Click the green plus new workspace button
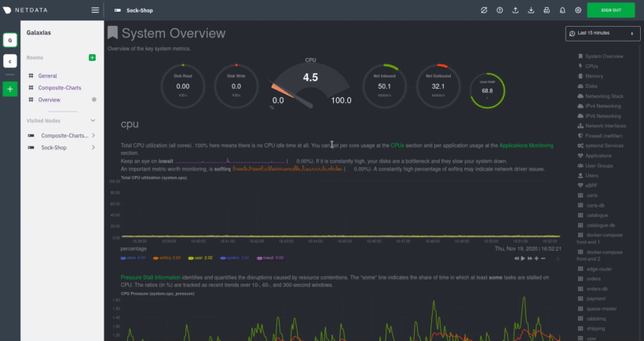The width and height of the screenshot is (644, 341). (10, 89)
